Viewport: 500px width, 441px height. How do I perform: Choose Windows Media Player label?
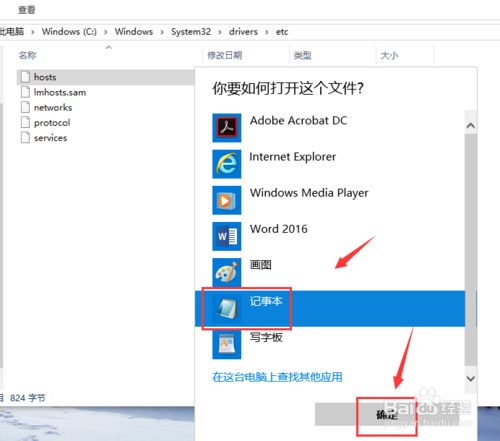tap(309, 193)
